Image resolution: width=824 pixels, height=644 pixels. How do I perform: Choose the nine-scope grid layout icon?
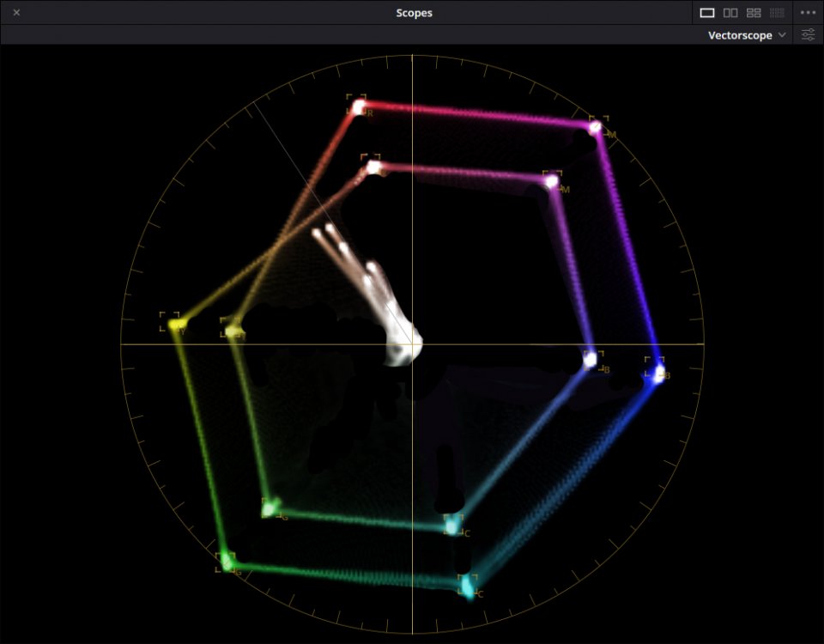click(777, 13)
